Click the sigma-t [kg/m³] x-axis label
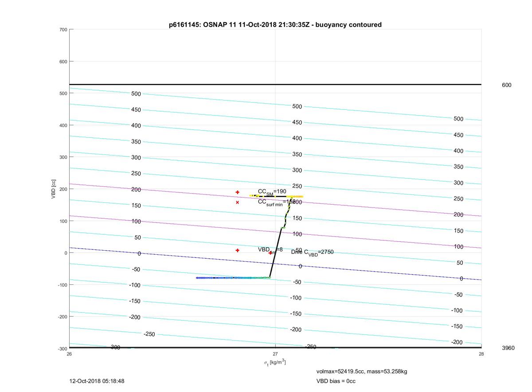Image resolution: width=532 pixels, height=392 pixels. coord(275,363)
